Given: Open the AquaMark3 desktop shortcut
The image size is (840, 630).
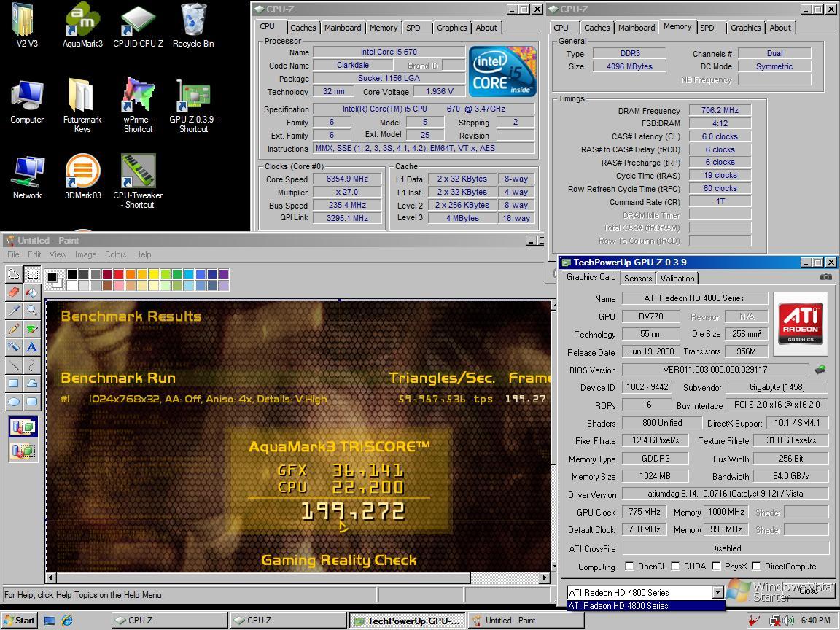Looking at the screenshot, I should point(82,26).
